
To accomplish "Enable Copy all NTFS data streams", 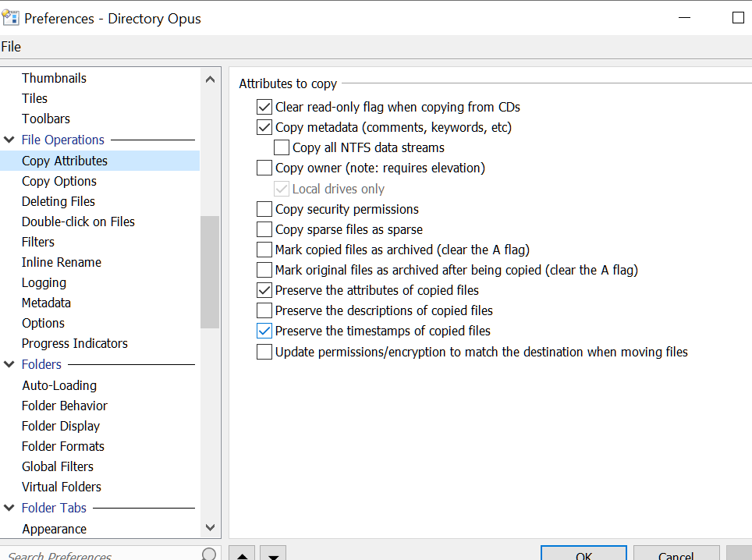I will tap(282, 147).
